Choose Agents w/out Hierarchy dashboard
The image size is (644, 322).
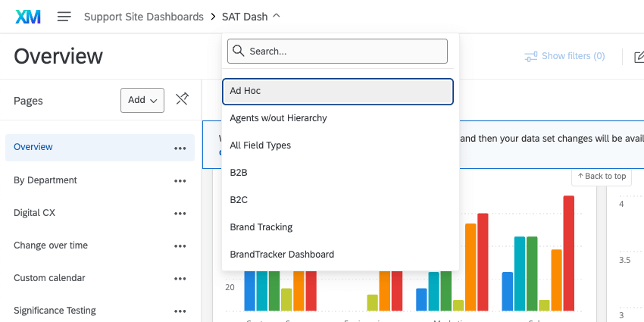click(278, 118)
